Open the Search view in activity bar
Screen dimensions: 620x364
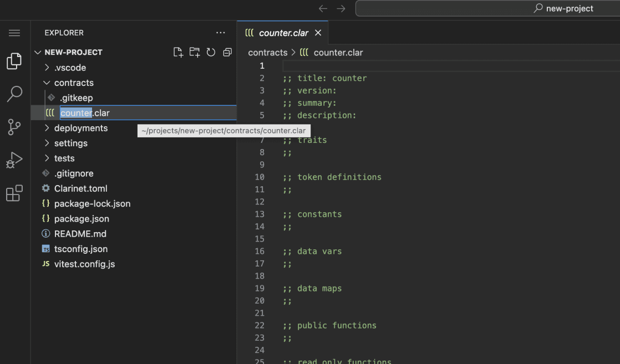(x=14, y=94)
